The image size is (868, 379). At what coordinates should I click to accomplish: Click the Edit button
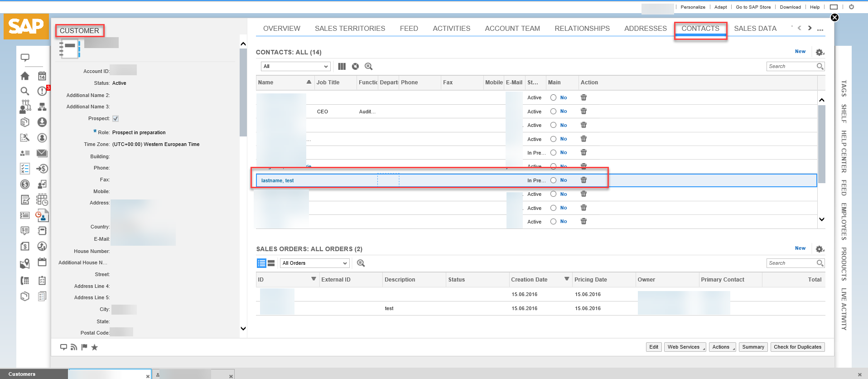[x=654, y=347]
